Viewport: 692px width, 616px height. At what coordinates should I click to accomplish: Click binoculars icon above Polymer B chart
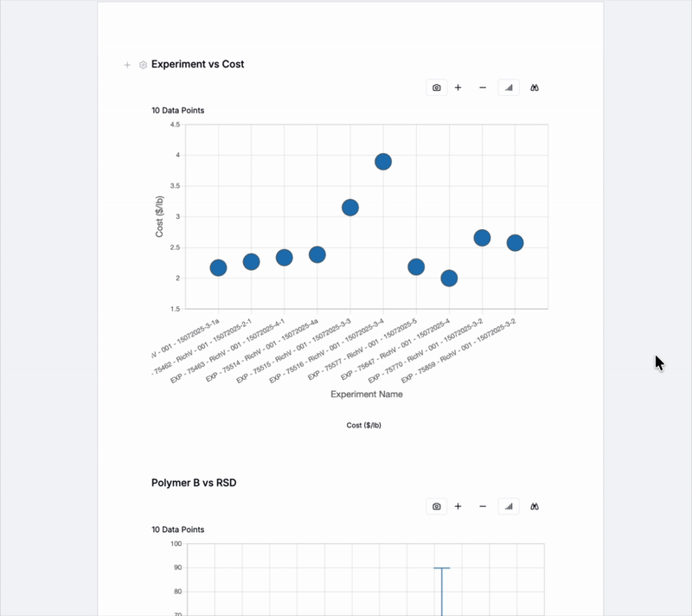(535, 506)
